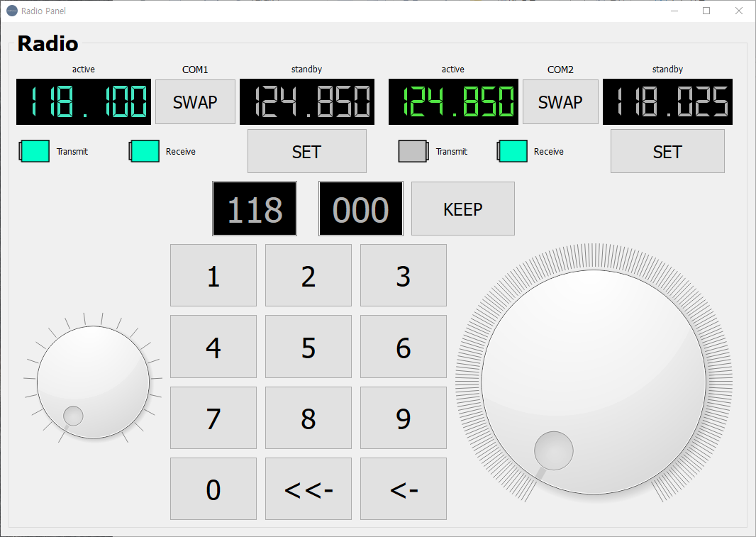Select the 000 kHz entry display
Viewport: 756px width, 537px height.
point(360,209)
